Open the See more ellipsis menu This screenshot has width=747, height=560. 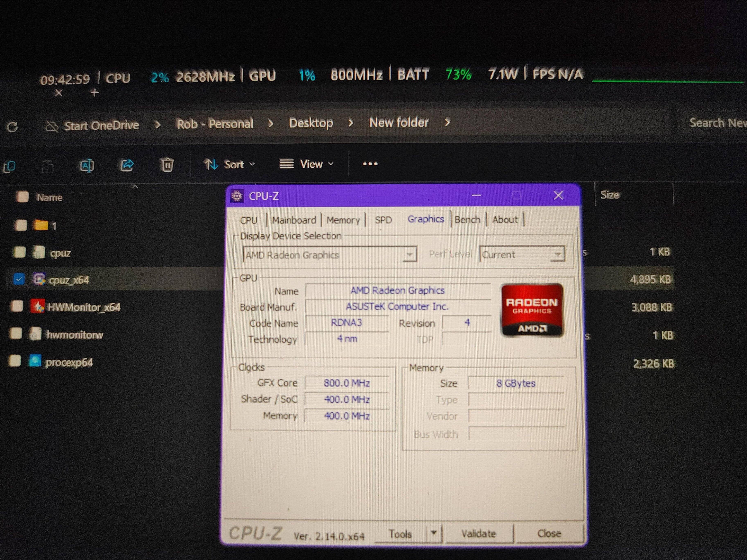tap(370, 164)
